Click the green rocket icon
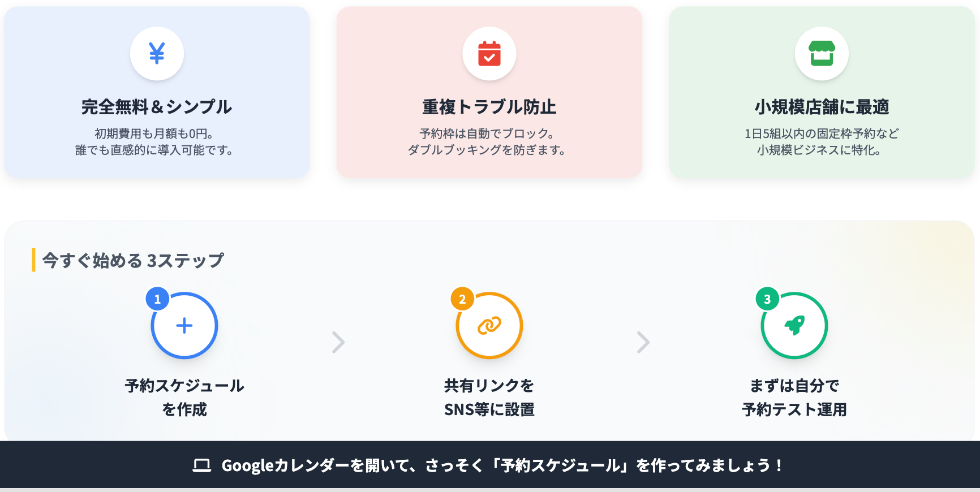Viewport: 980px width, 492px height. pyautogui.click(x=794, y=326)
